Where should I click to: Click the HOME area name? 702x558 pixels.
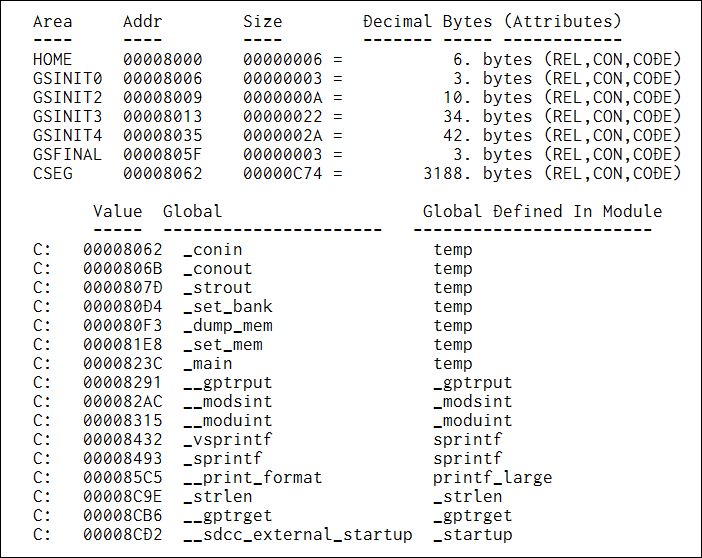pyautogui.click(x=52, y=60)
